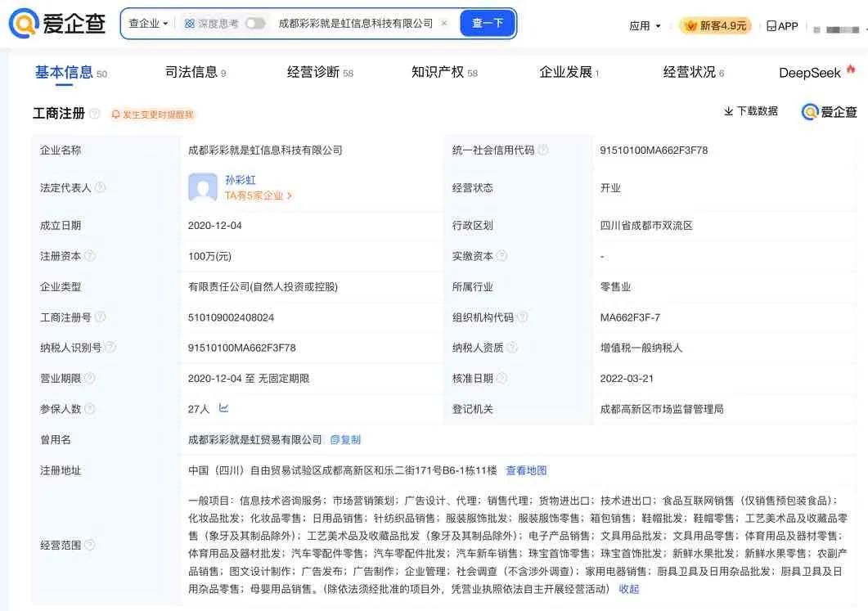Image resolution: width=868 pixels, height=611 pixels.
Task: Open the 查企业 search type dropdown
Action: [x=148, y=24]
